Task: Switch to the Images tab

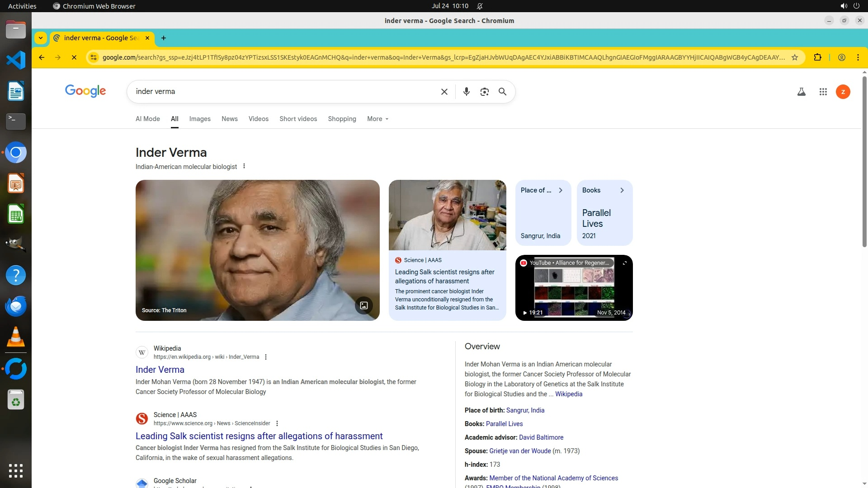Action: (x=200, y=119)
